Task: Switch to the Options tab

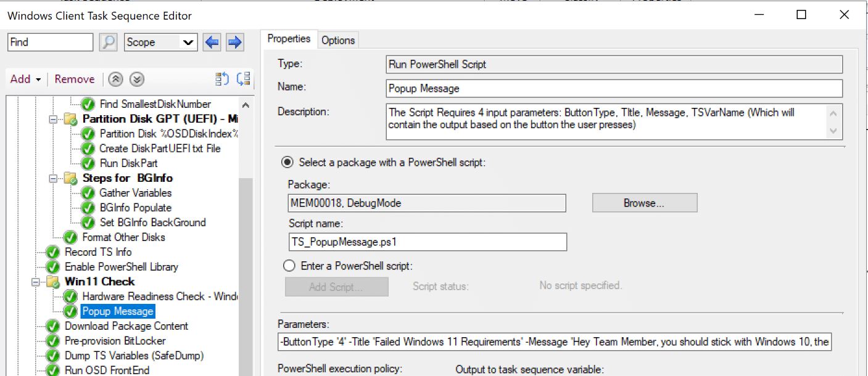Action: [338, 40]
